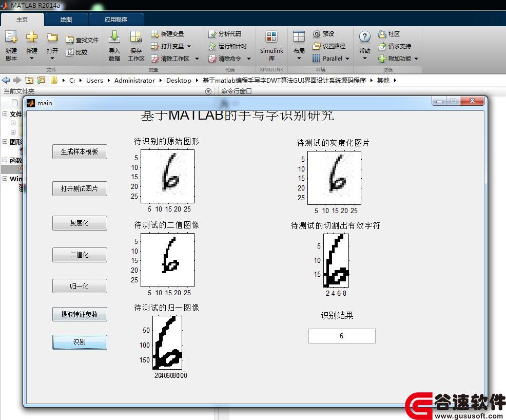Click Analyze Code (分析代码)
This screenshot has height=420, width=506.
point(225,34)
